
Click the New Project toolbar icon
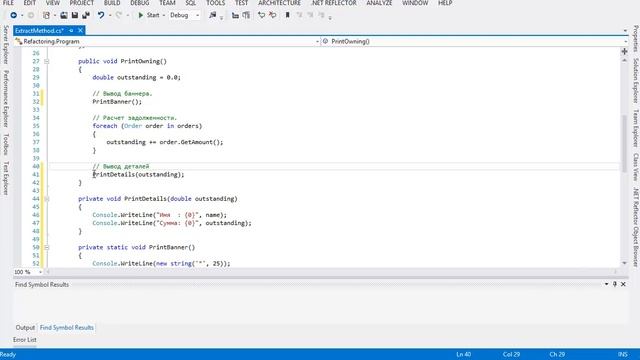(x=46, y=15)
